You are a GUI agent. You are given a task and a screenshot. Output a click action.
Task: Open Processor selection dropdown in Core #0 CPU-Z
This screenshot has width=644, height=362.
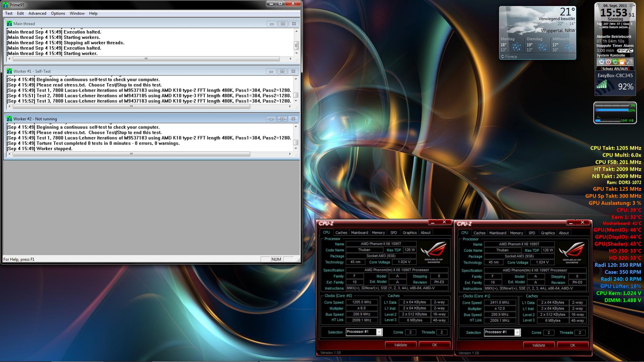point(379,332)
